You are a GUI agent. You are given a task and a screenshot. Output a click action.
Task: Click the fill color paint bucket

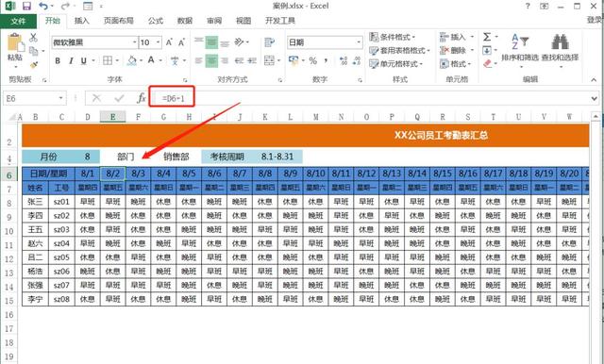[132, 60]
